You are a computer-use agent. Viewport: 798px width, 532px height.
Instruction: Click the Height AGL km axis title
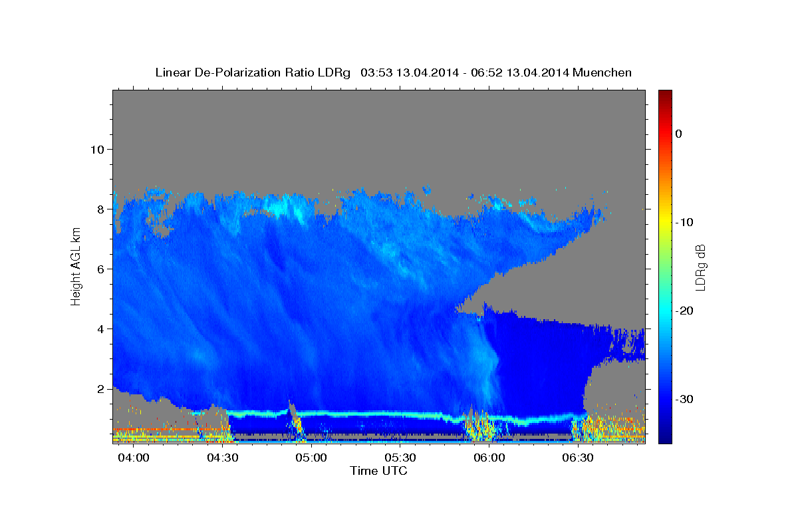76,267
